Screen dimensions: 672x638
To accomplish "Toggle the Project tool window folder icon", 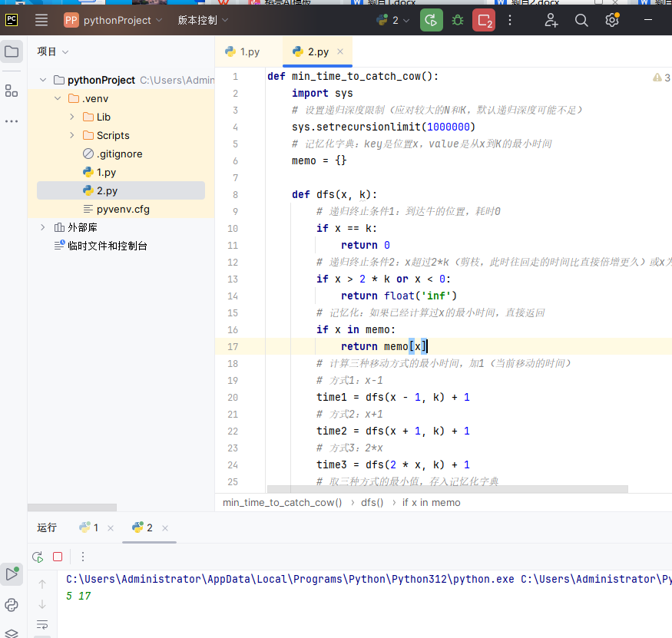I will pos(12,52).
